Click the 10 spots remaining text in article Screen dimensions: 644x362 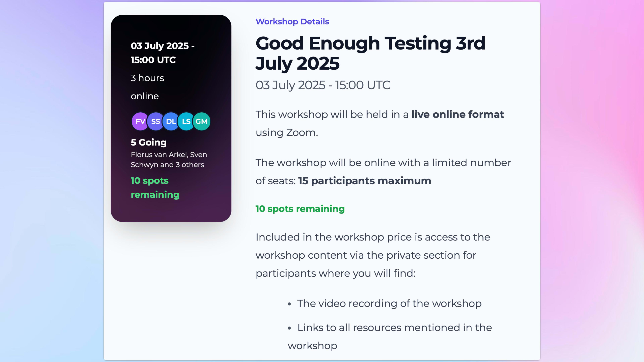300,209
